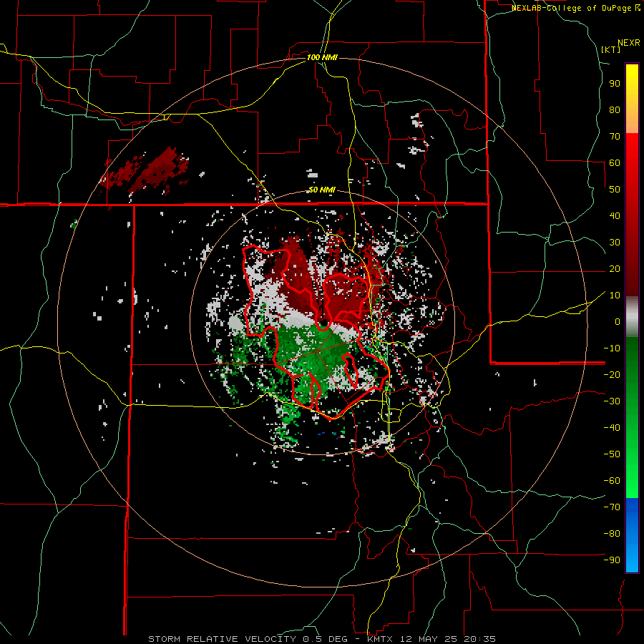Image resolution: width=644 pixels, height=644 pixels.
Task: Click the KMTX radar site identifier
Action: [x=380, y=639]
